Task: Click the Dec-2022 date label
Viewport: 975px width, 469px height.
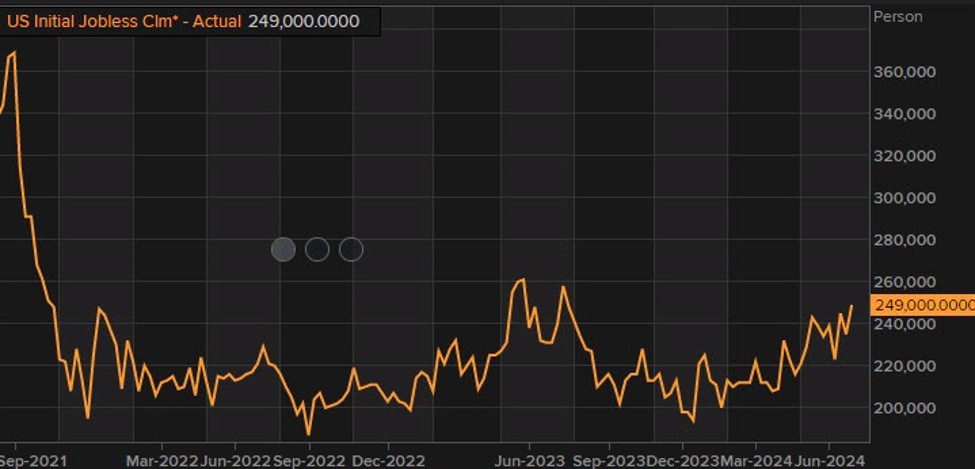Action: (389, 462)
